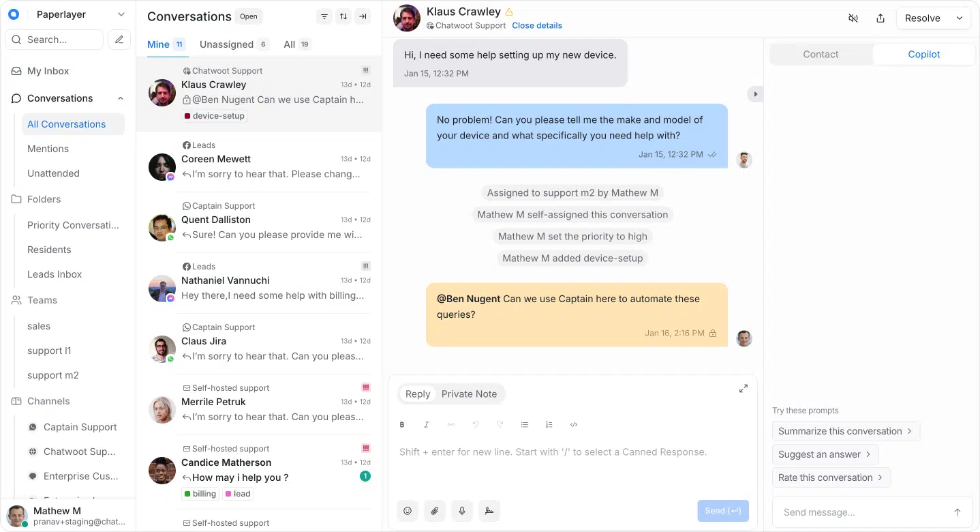Open the conversation filter icon
Screen dimensions: 980x532
pos(324,16)
